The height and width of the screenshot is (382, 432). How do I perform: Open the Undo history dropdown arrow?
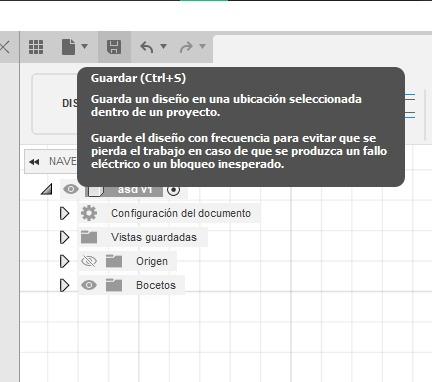click(x=163, y=46)
